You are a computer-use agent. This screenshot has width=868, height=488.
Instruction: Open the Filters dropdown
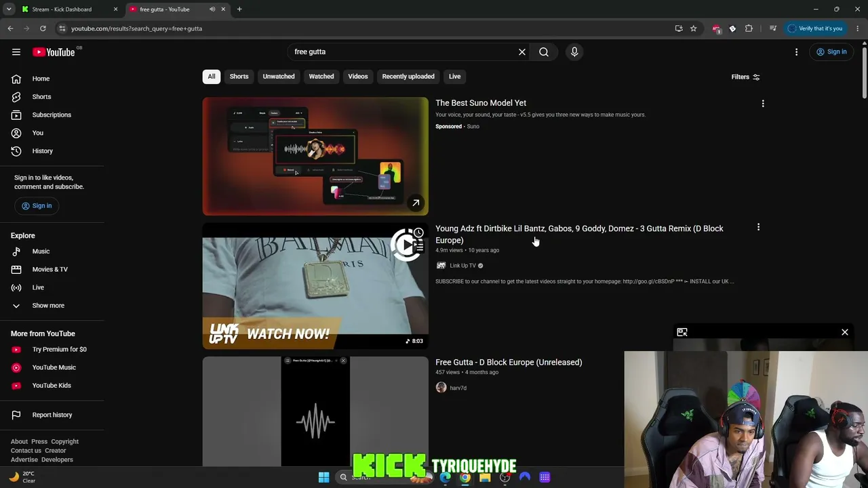[745, 77]
